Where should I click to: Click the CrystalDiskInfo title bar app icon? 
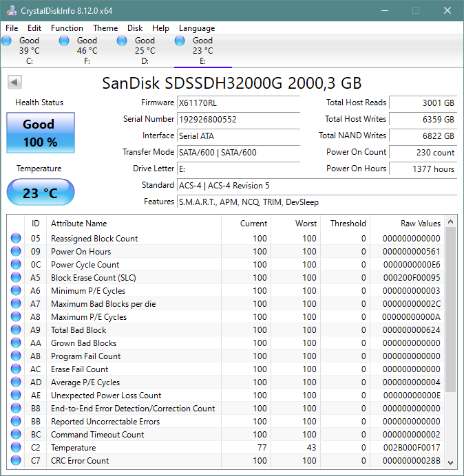point(12,10)
